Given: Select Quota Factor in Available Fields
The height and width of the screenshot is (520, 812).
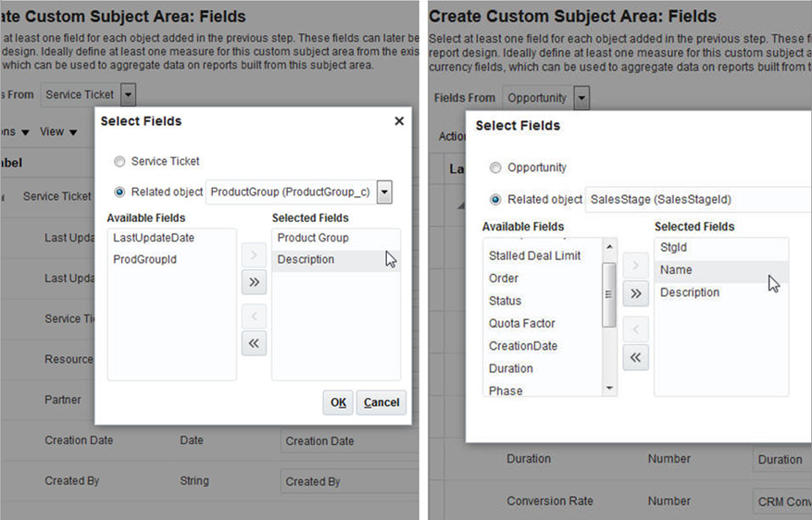Looking at the screenshot, I should click(x=523, y=323).
